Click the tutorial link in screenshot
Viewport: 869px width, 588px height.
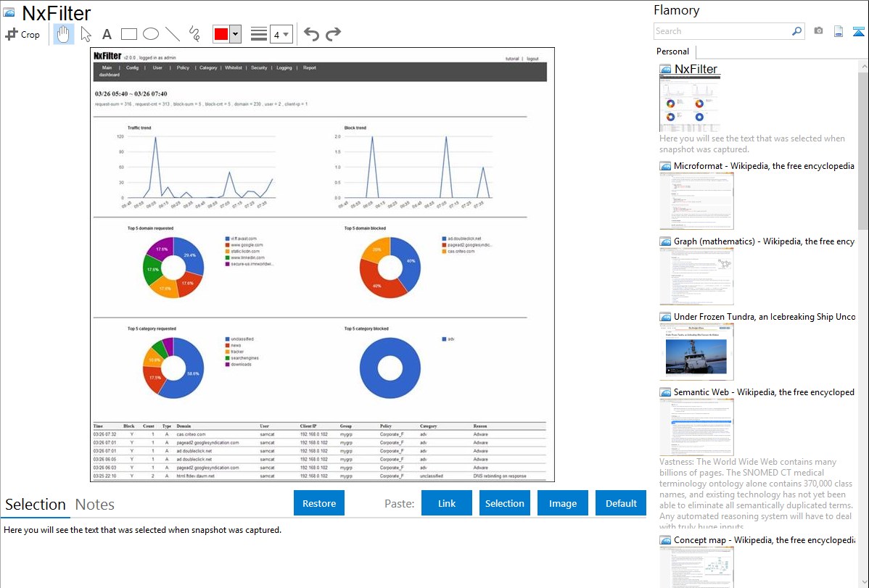512,59
